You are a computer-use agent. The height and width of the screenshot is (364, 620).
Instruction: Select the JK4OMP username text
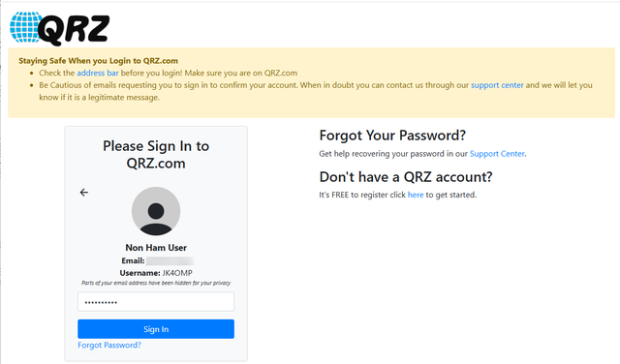point(177,273)
